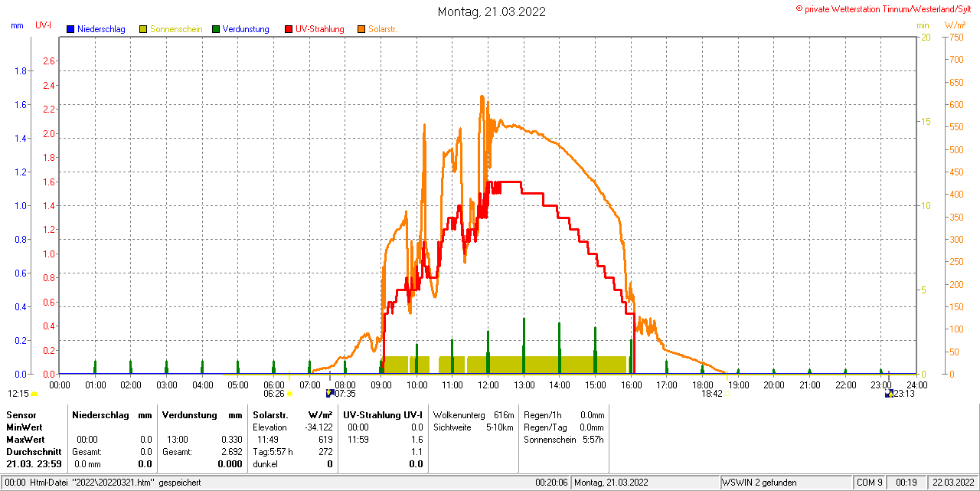Screen dimensions: 980x491
Task: Click the Sensor row header
Action: 21,414
